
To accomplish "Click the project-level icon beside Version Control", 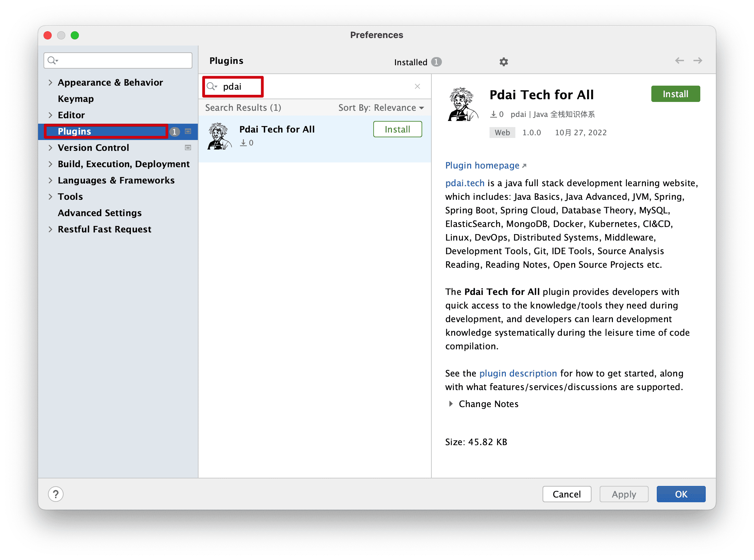I will click(188, 148).
